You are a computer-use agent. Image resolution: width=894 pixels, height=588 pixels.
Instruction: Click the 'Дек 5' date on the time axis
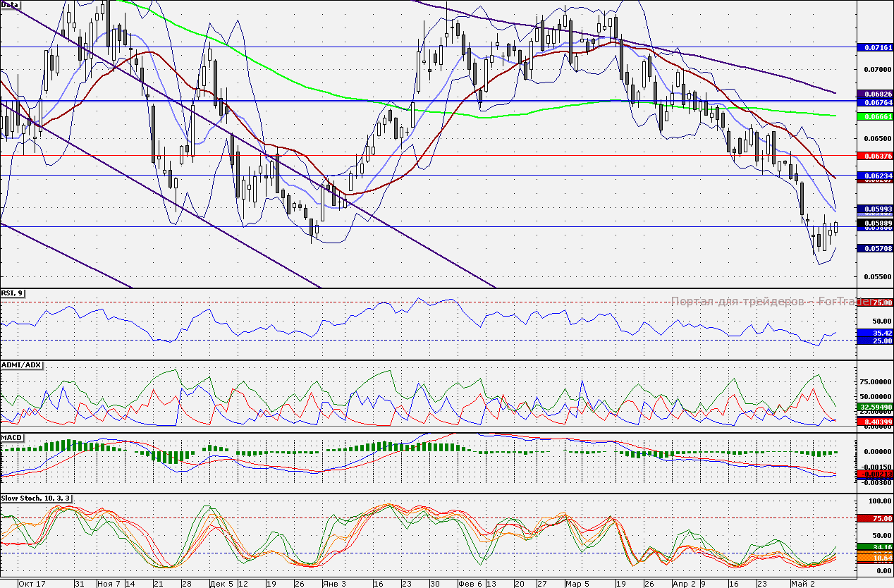[x=221, y=584]
